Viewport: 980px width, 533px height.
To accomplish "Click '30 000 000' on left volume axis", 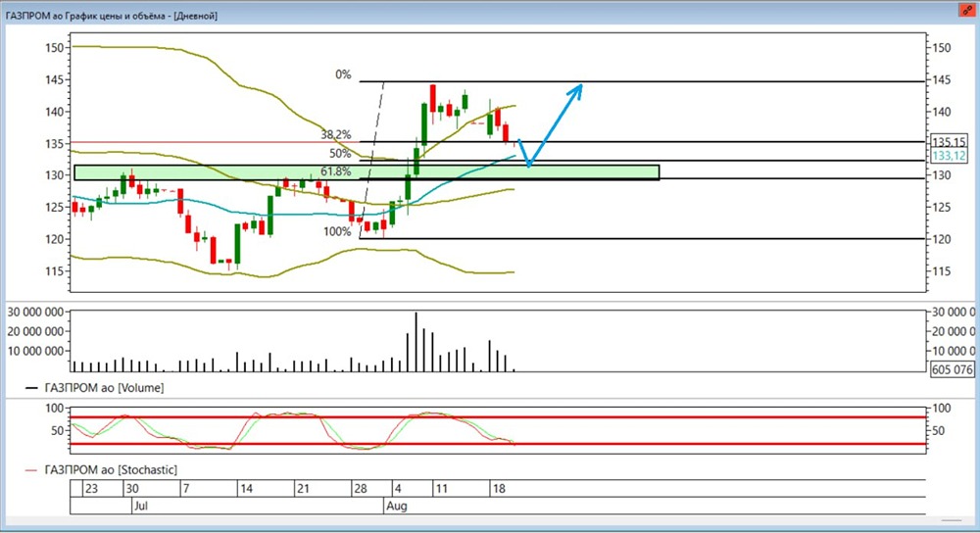I will [35, 312].
